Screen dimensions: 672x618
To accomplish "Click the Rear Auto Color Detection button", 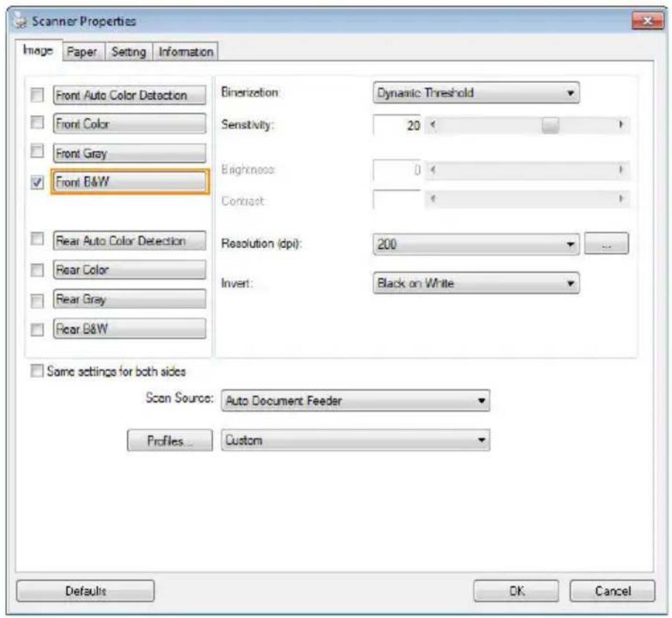I will pos(129,240).
